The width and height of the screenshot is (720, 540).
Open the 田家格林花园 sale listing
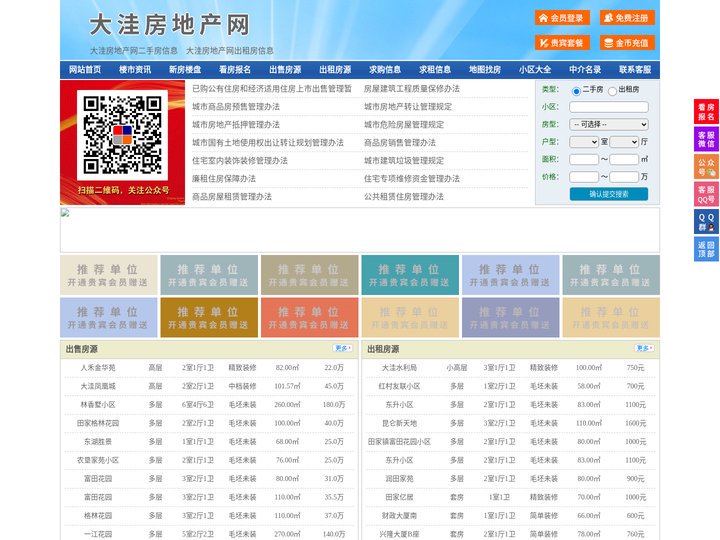tap(98, 423)
